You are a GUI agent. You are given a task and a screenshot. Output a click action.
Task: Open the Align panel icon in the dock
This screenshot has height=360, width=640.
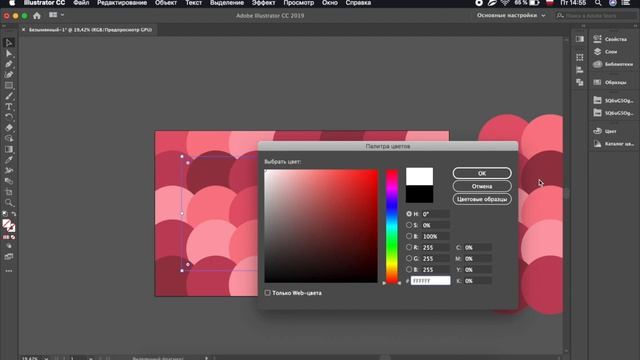coord(580,70)
